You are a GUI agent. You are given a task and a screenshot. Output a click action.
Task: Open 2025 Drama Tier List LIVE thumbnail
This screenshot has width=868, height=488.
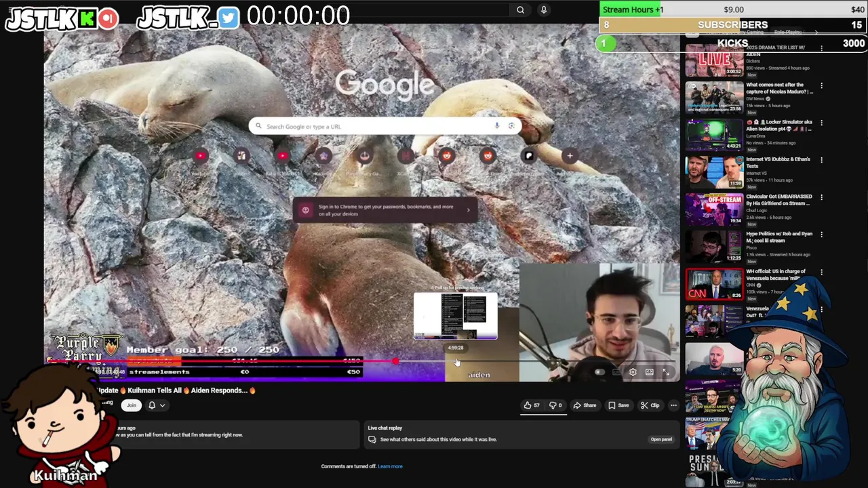coord(714,60)
